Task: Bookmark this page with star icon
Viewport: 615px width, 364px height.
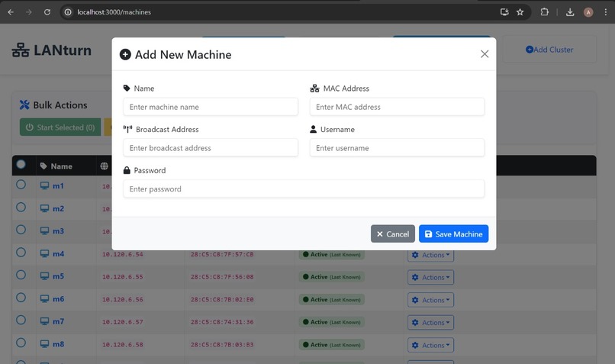Action: (520, 12)
